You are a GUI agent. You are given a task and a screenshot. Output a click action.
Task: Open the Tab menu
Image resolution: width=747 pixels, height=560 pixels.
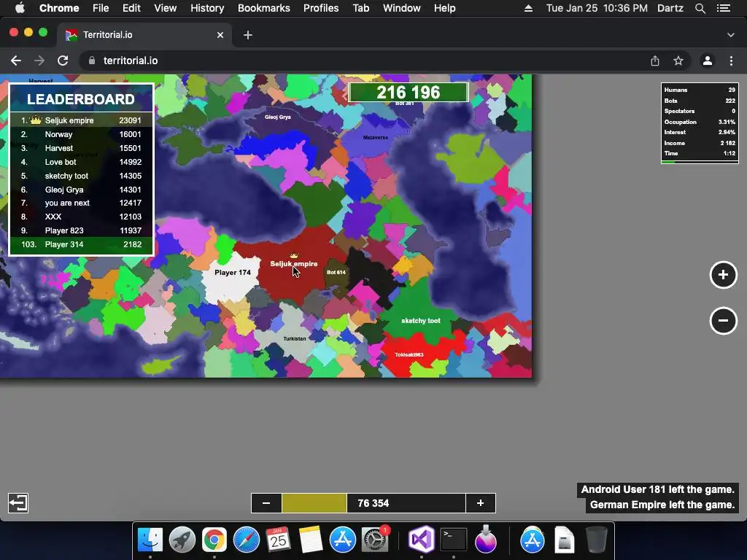click(x=360, y=8)
